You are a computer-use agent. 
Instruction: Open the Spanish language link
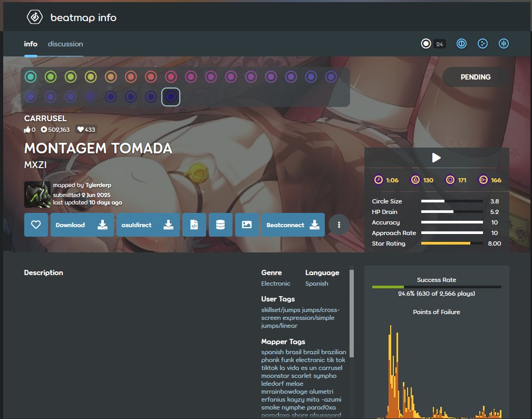click(x=316, y=284)
